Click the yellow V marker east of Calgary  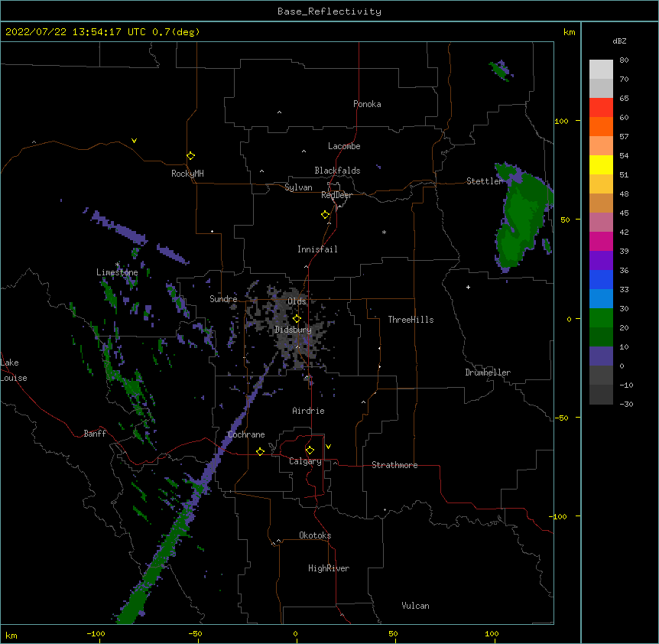328,447
